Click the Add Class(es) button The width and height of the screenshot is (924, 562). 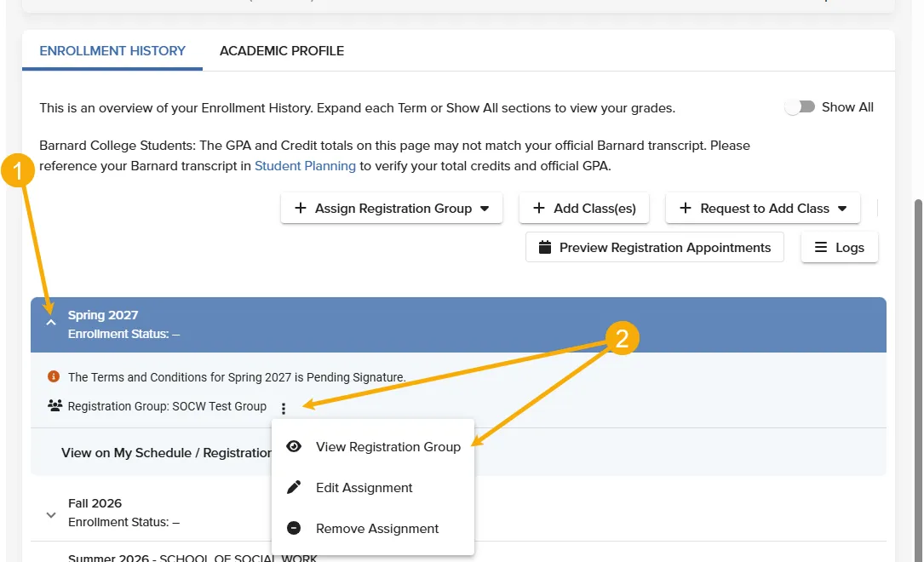(584, 208)
